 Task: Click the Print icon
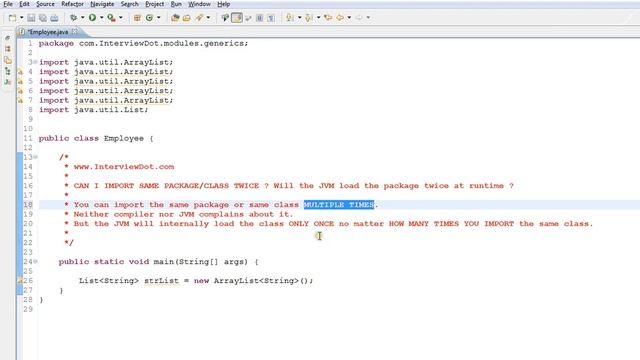(x=54, y=18)
